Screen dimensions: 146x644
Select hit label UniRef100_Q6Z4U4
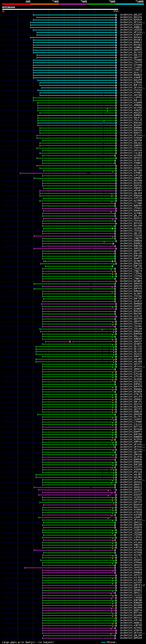[131, 407]
